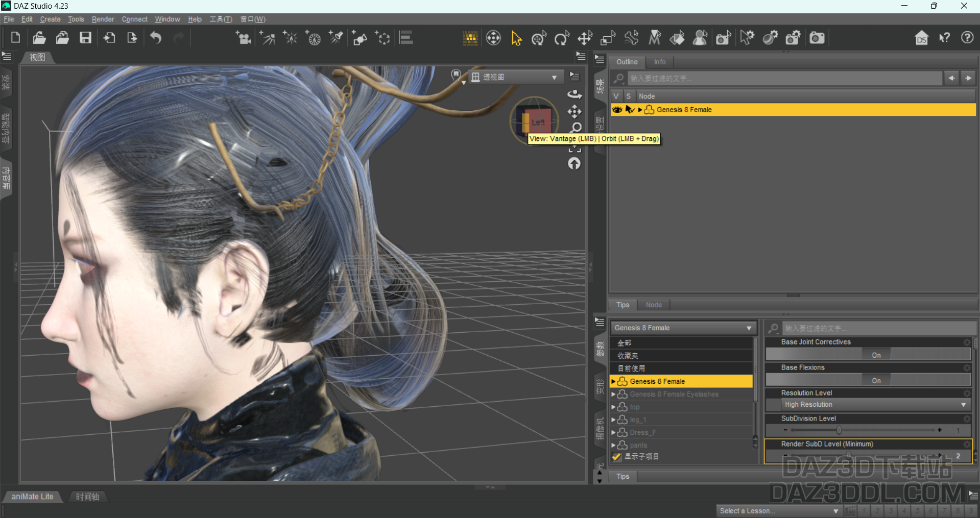Screen dimensions: 980x518
Task: Open the Connect menu
Action: point(134,19)
